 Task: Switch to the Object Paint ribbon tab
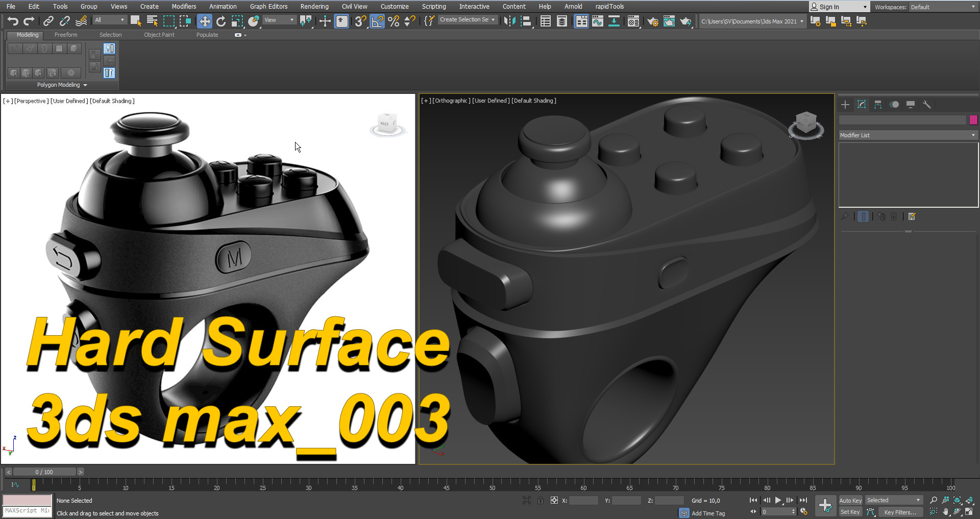coord(159,35)
